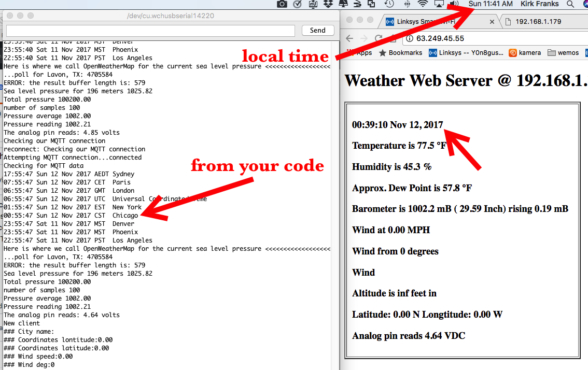Click the Send button in serial monitor

[x=318, y=31]
